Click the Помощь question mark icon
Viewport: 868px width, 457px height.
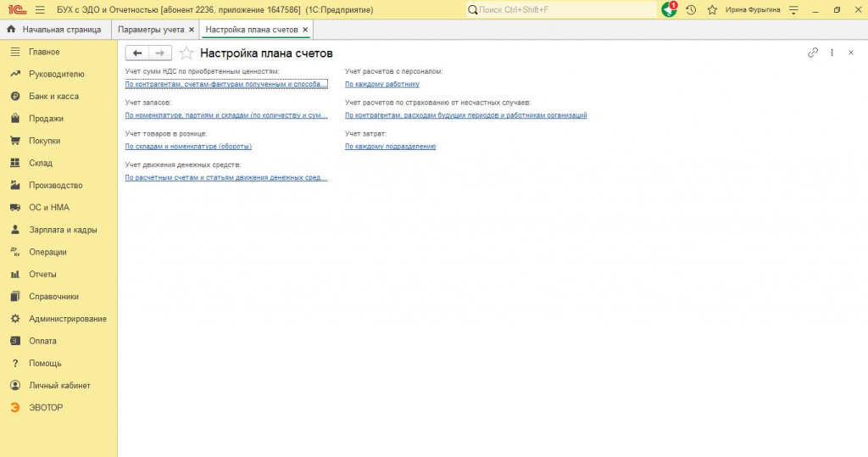[x=15, y=364]
